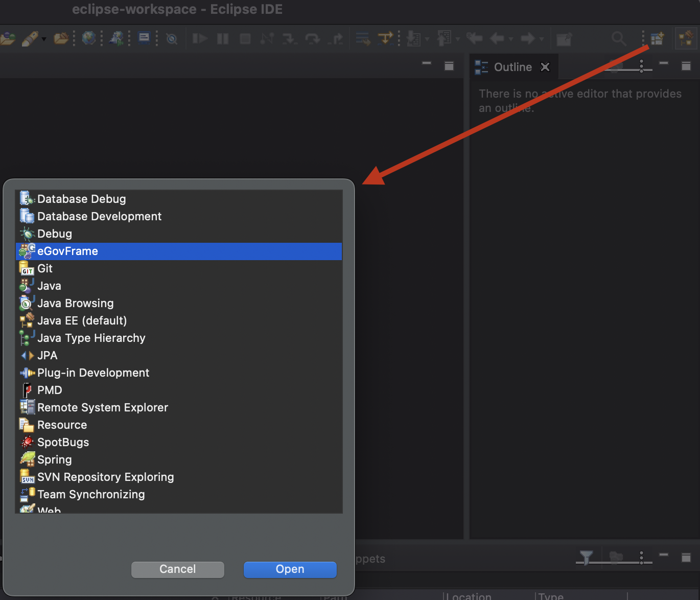
Task: Click the Step Into toolbar icon
Action: coord(289,38)
